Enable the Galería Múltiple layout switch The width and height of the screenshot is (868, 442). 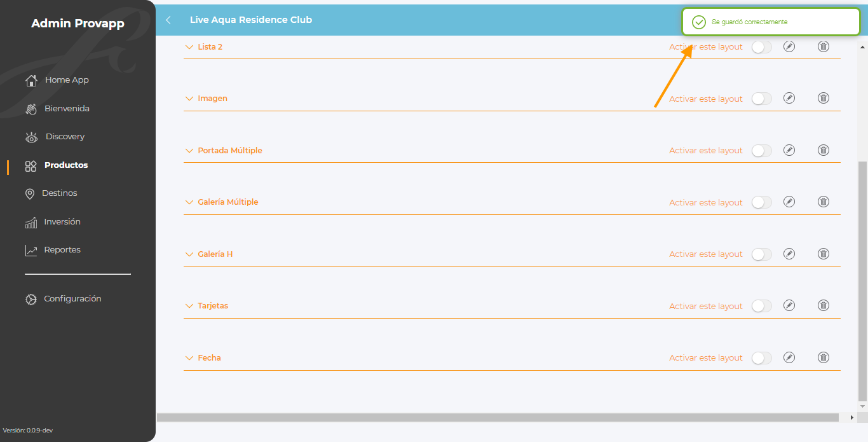click(x=762, y=202)
